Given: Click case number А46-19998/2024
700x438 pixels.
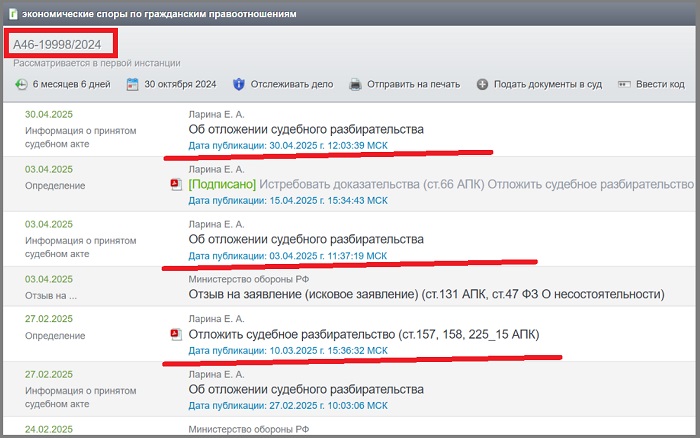Looking at the screenshot, I should click(57, 45).
